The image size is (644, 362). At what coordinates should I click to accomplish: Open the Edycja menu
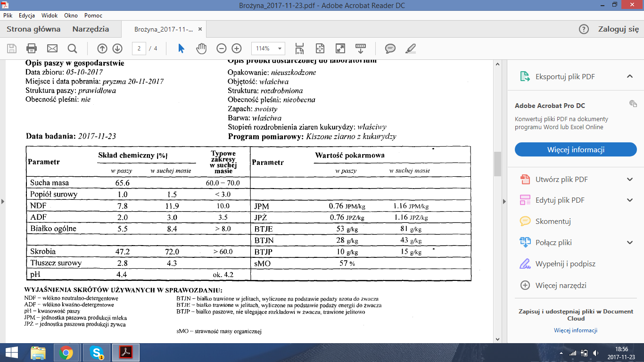click(x=27, y=16)
